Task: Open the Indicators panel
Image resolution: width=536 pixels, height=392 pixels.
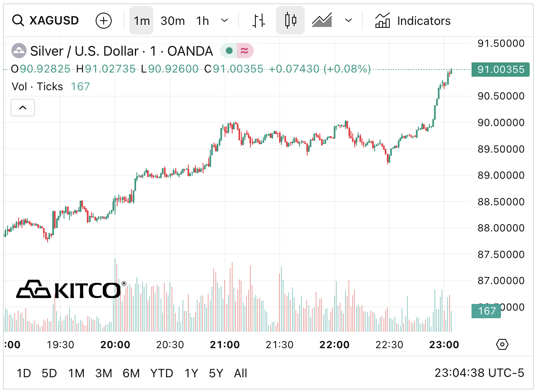Action: 412,20
